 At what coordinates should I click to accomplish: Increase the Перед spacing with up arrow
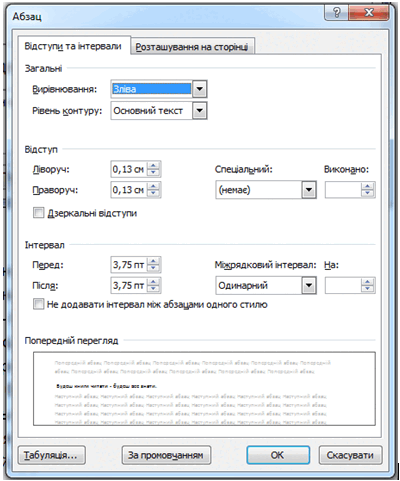click(153, 261)
